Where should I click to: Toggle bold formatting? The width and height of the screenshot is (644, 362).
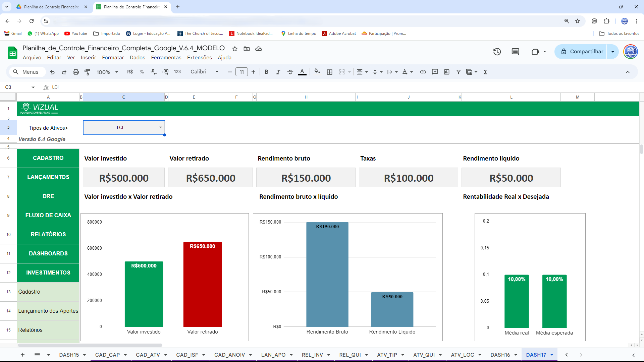tap(266, 72)
